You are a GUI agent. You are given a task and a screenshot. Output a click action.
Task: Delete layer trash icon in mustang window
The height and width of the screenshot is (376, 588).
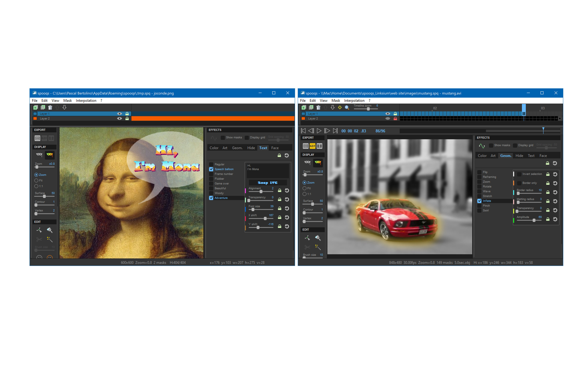pos(318,107)
